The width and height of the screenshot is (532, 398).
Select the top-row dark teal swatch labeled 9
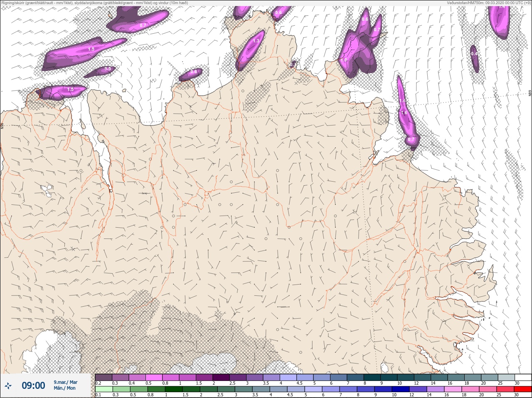click(389, 377)
